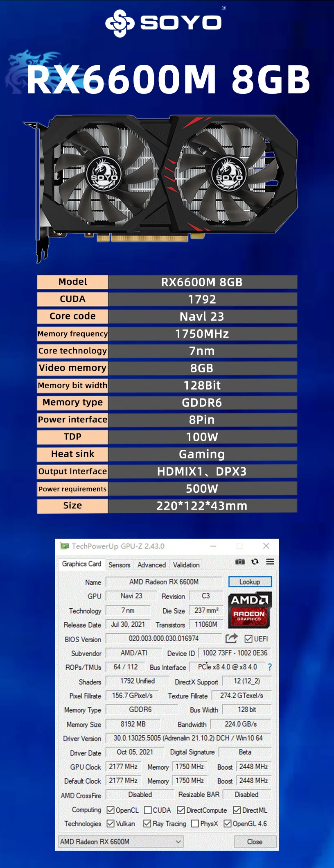334x868 pixels.
Task: Click the RX6600M 8GB headline text
Action: 168,79
